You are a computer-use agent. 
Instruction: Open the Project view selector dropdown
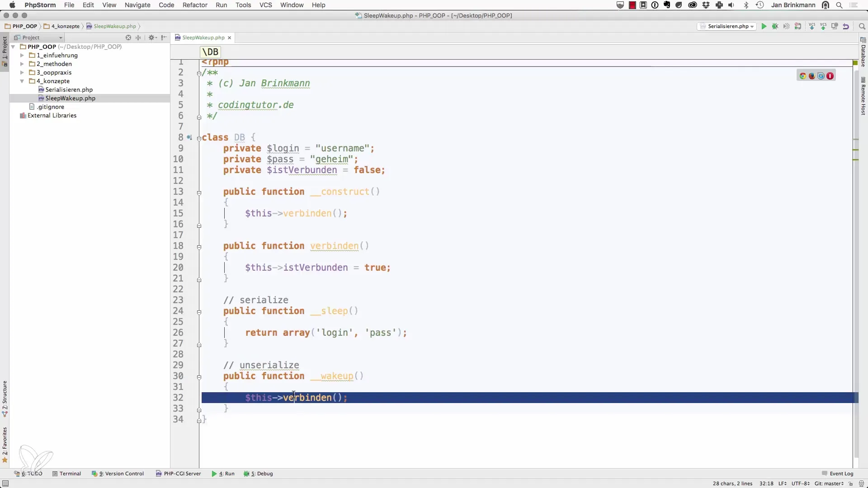click(x=38, y=38)
